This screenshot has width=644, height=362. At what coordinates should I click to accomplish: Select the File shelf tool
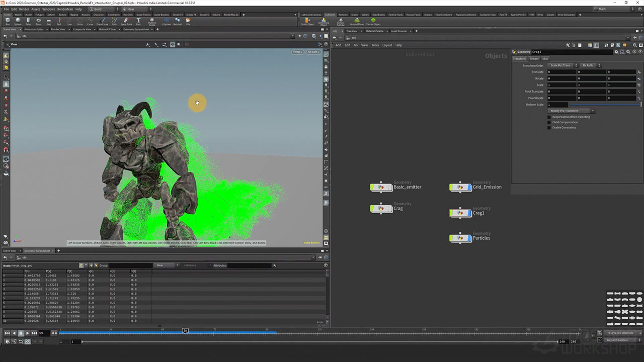tap(188, 21)
